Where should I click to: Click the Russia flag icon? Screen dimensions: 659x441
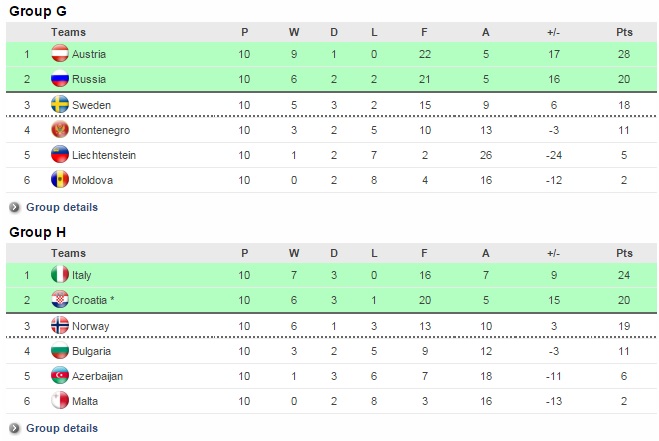pos(59,79)
